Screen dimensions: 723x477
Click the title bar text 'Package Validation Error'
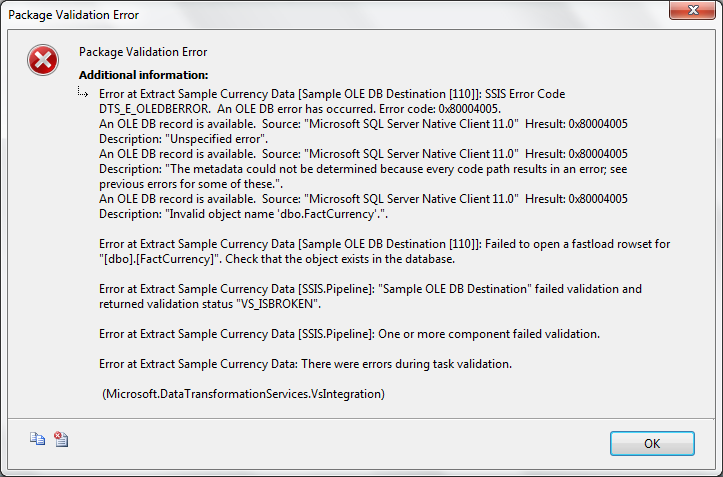tap(73, 15)
